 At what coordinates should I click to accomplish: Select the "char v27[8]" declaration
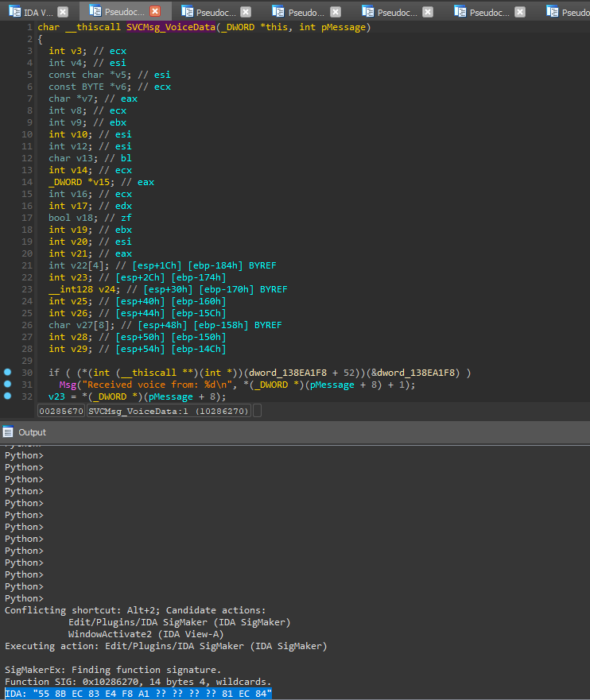point(165,325)
